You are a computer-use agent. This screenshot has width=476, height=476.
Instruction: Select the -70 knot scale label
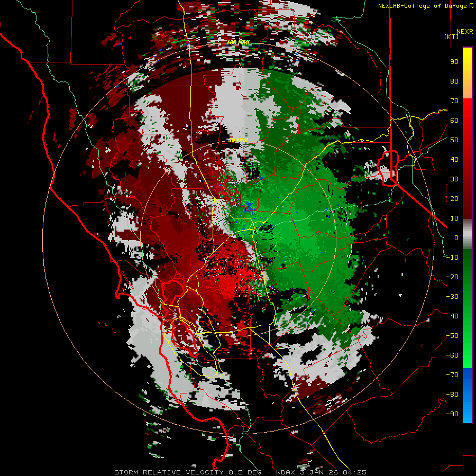[x=452, y=375]
